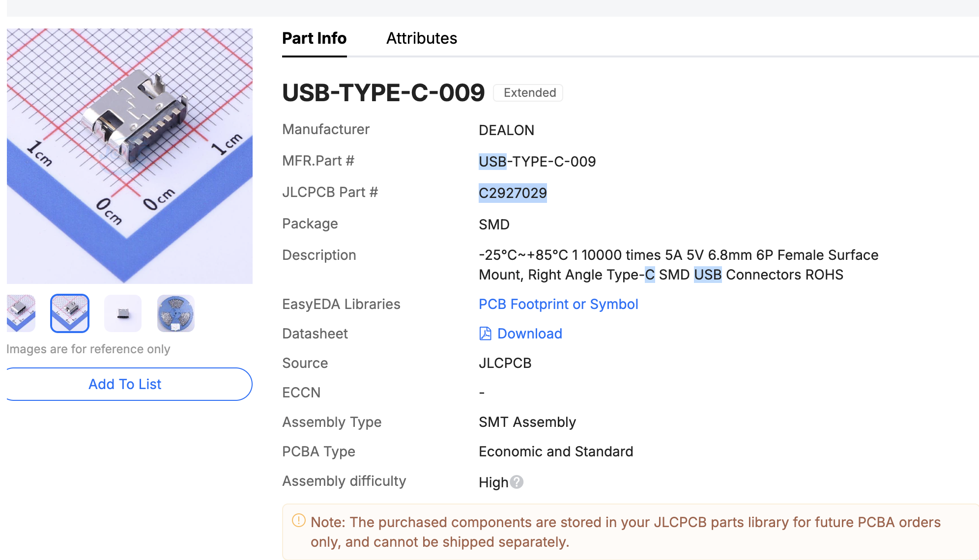Click the PDF datasheet icon
The width and height of the screenshot is (979, 560).
[485, 334]
